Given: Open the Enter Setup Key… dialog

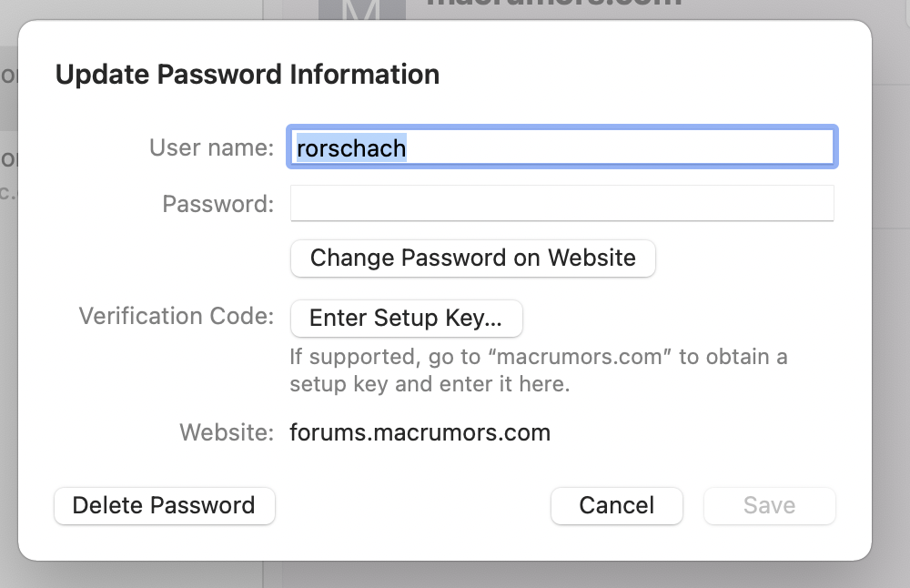Looking at the screenshot, I should pos(406,318).
